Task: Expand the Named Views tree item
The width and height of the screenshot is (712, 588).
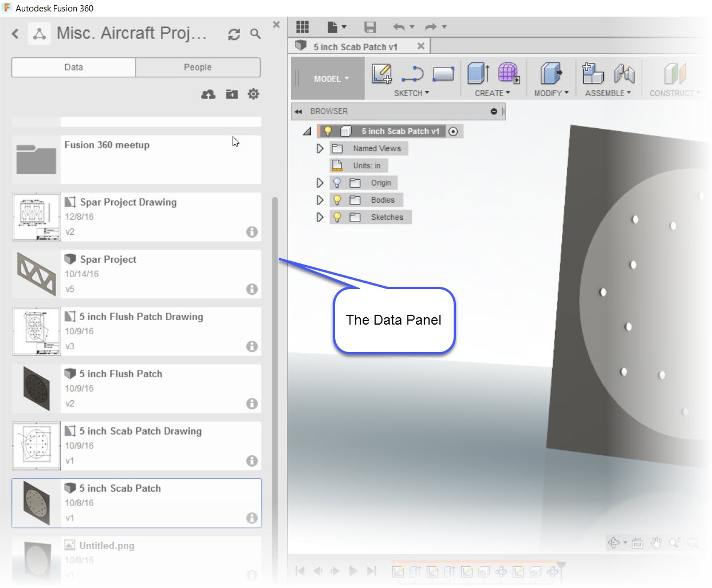Action: pyautogui.click(x=320, y=148)
